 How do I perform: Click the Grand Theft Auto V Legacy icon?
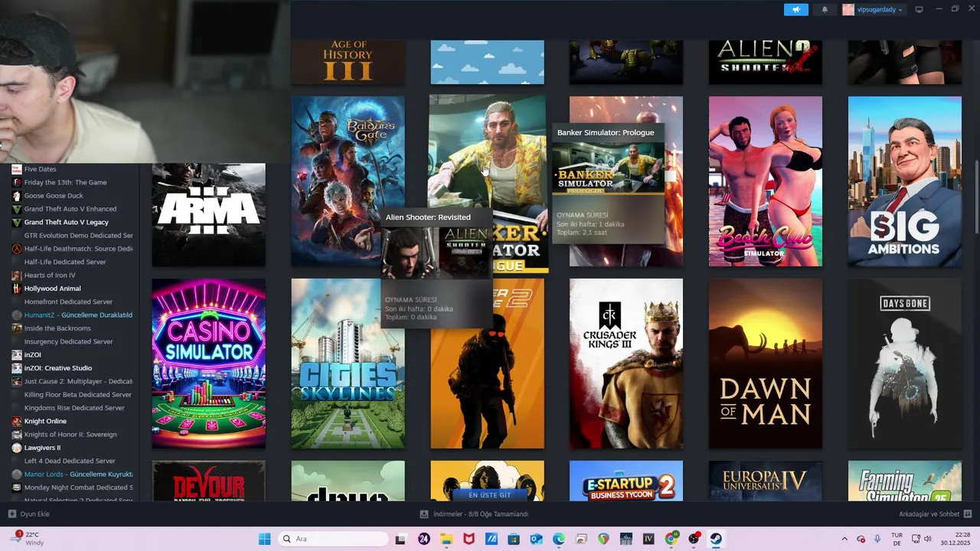[x=17, y=222]
